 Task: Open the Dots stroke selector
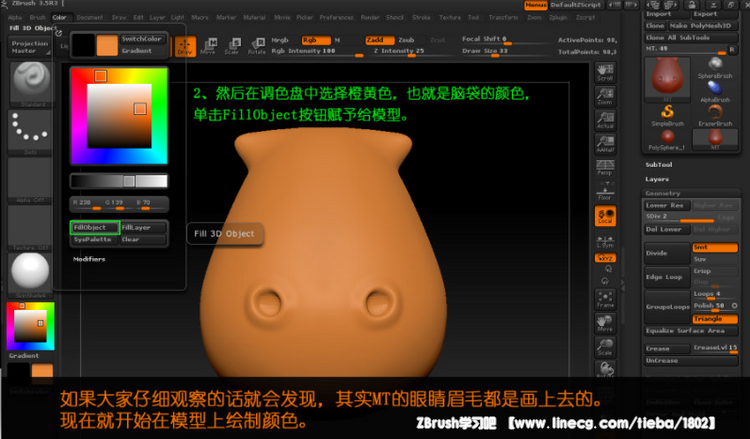point(31,132)
